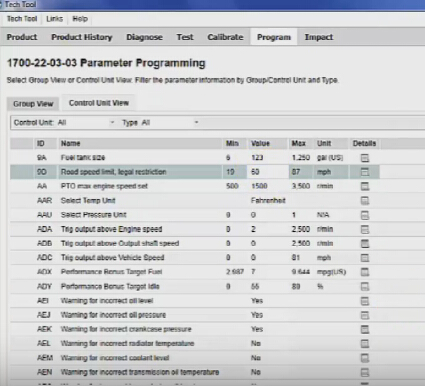Open the Tech Tool menu
Screen dimensions: 425x386
click(22, 19)
